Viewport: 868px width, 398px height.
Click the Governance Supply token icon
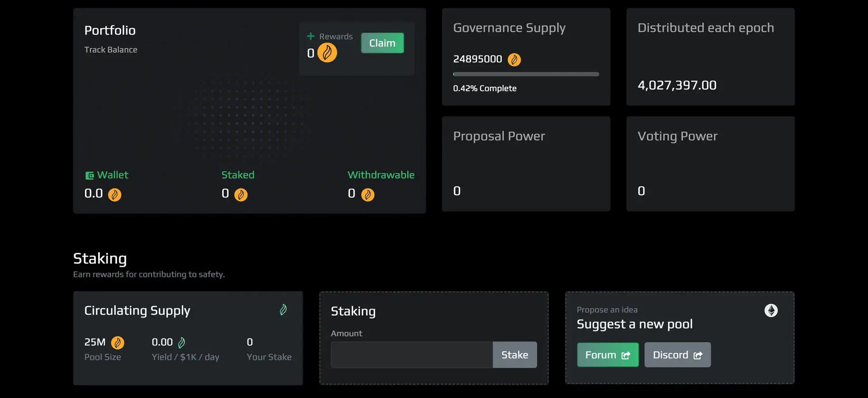point(514,60)
